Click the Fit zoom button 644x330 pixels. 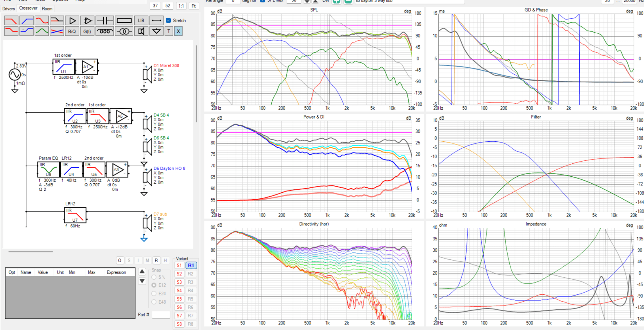coord(194,6)
